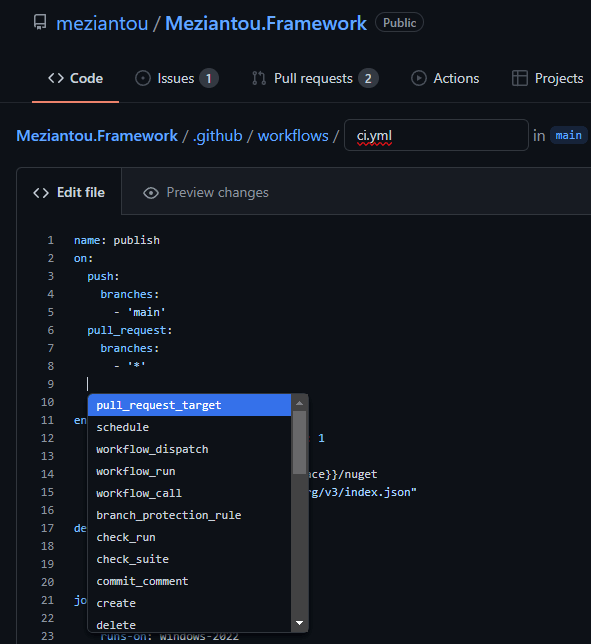Go to .github folder in breadcrumb

[x=218, y=136]
